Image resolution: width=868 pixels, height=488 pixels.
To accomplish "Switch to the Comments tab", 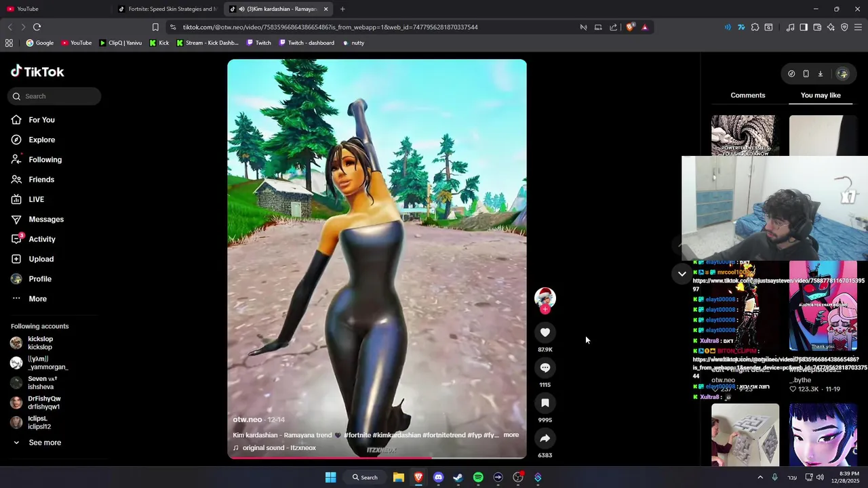I will 748,96.
